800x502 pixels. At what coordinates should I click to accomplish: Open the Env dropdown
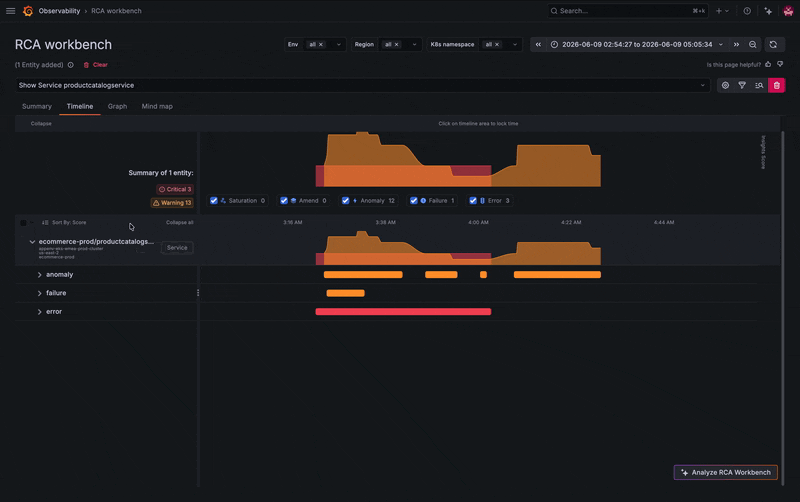tap(338, 44)
